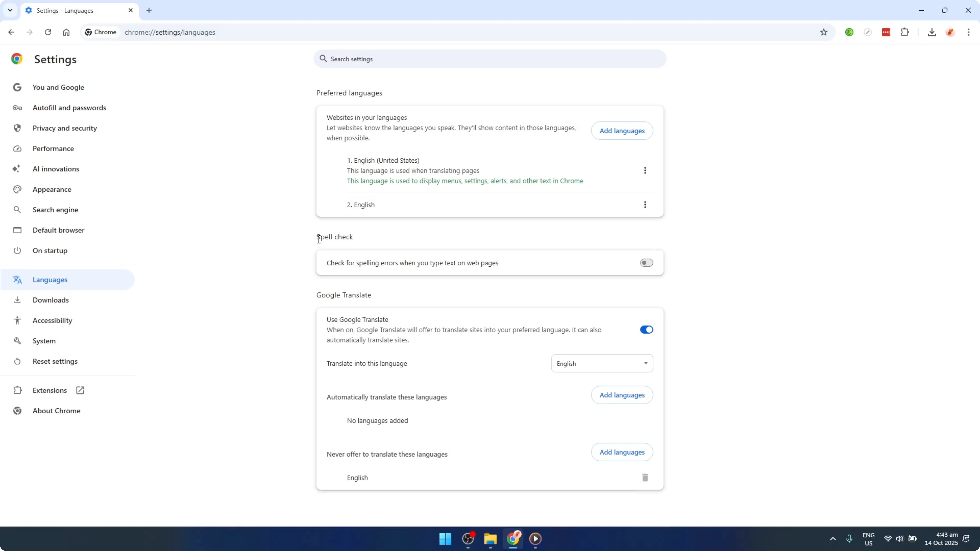Select Languages in the sidebar
The image size is (980, 551).
[68, 279]
